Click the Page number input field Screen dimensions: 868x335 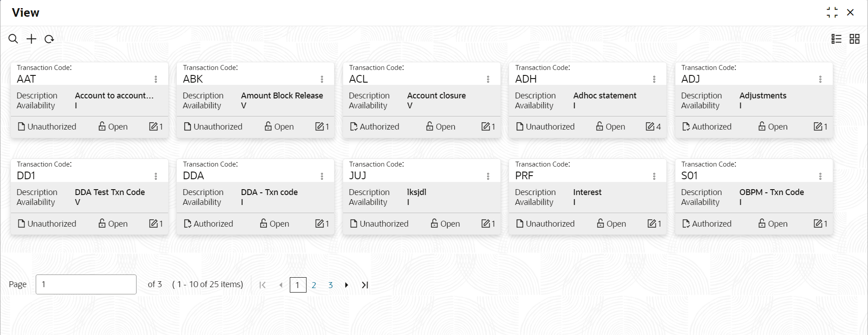[86, 284]
